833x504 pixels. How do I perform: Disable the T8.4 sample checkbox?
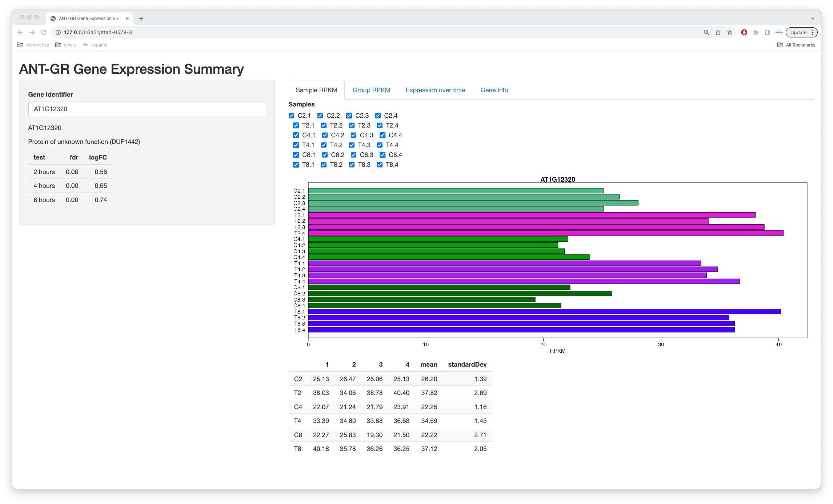(x=380, y=165)
